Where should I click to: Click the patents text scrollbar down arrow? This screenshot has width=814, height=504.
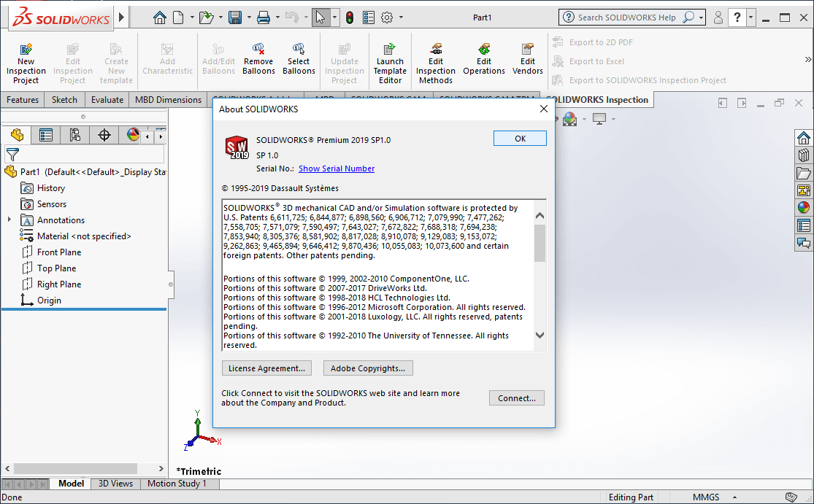point(540,336)
